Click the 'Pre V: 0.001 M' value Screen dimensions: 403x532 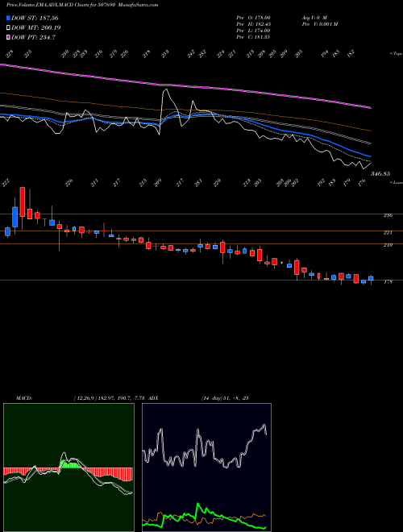319,24
